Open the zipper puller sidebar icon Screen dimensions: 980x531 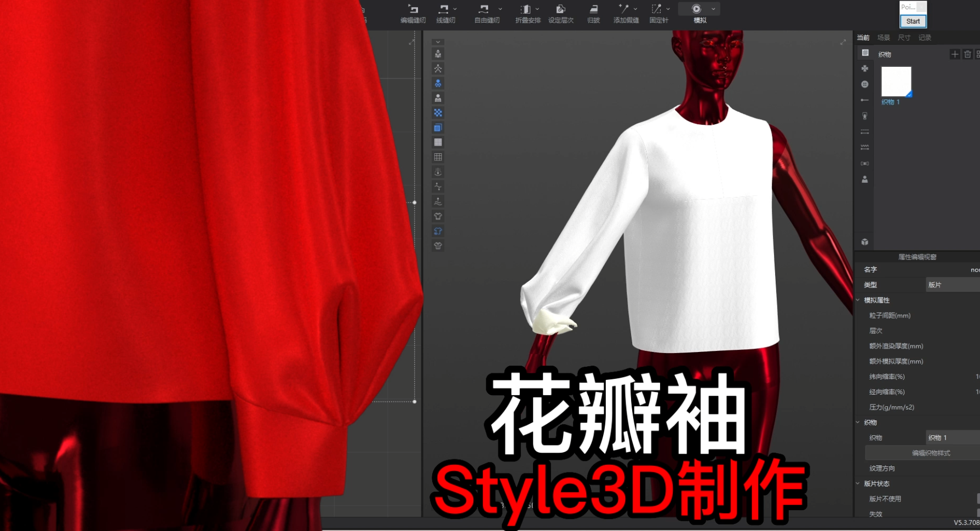[x=865, y=116]
